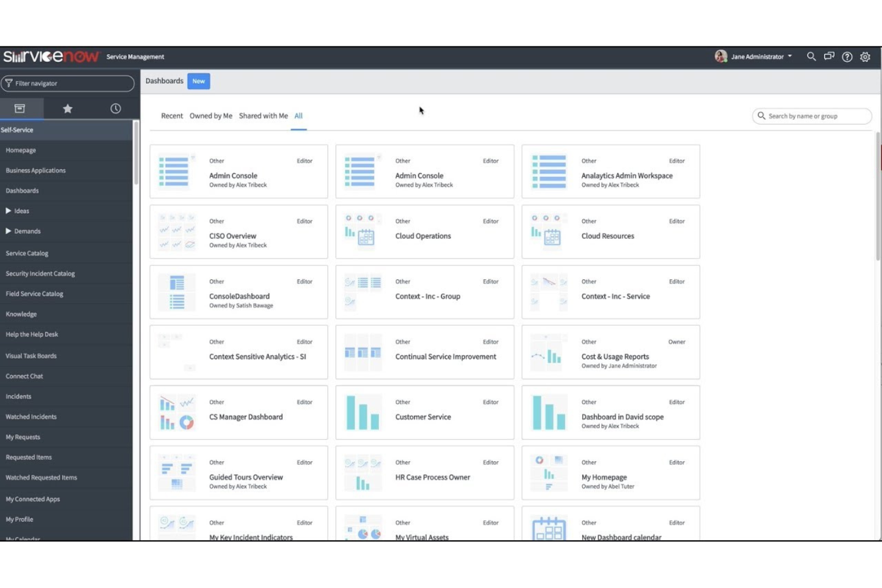The image size is (882, 588).
Task: Click the funnel icon in Filter navigator
Action: click(x=10, y=83)
